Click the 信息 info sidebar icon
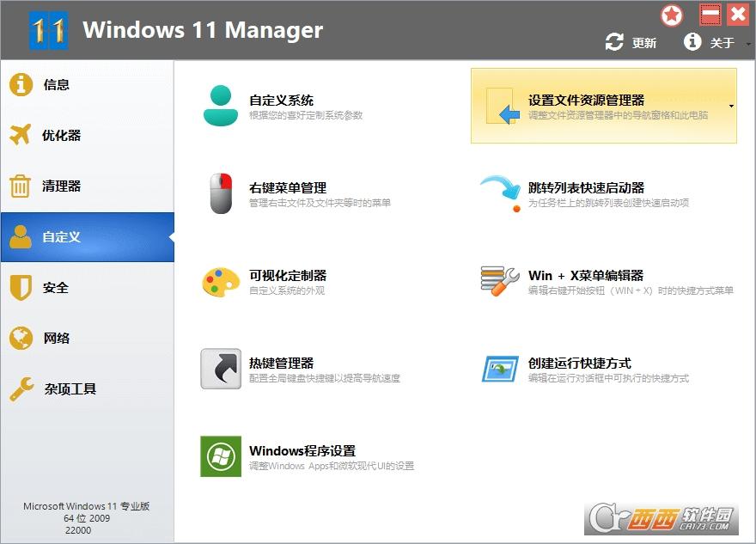Viewport: 756px width, 544px height. tap(21, 84)
